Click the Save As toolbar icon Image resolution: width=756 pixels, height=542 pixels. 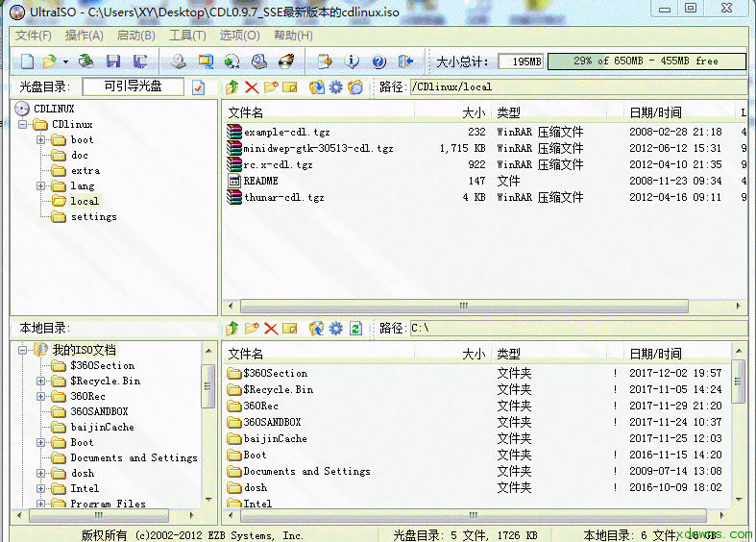point(140,62)
